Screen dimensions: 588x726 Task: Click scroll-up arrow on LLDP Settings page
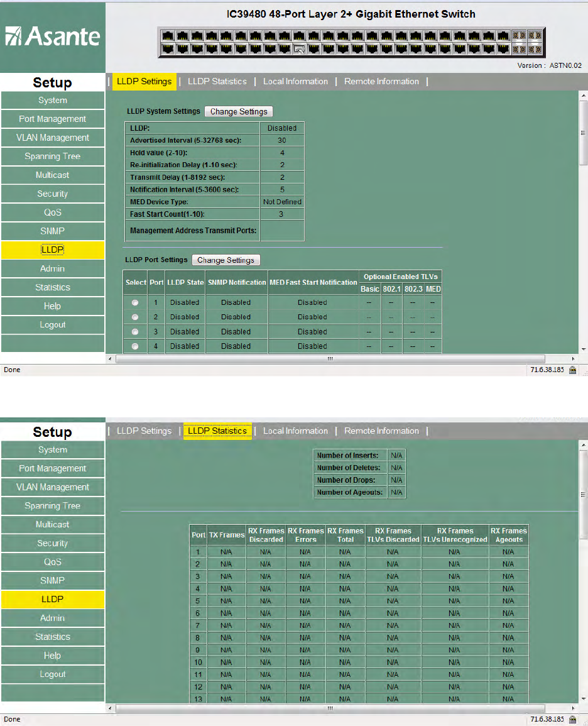click(584, 96)
